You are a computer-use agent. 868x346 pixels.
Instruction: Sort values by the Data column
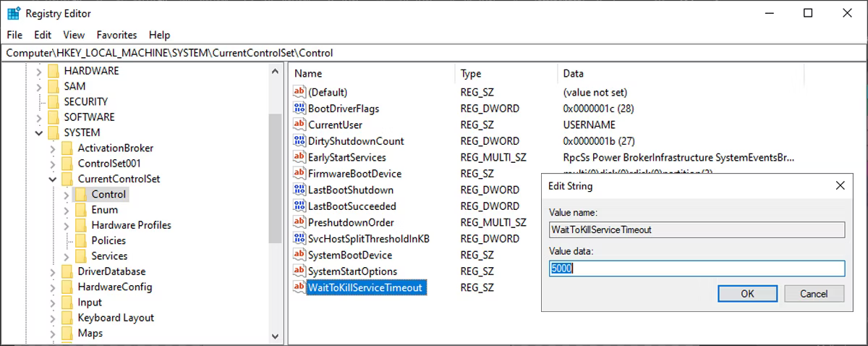tap(681, 74)
